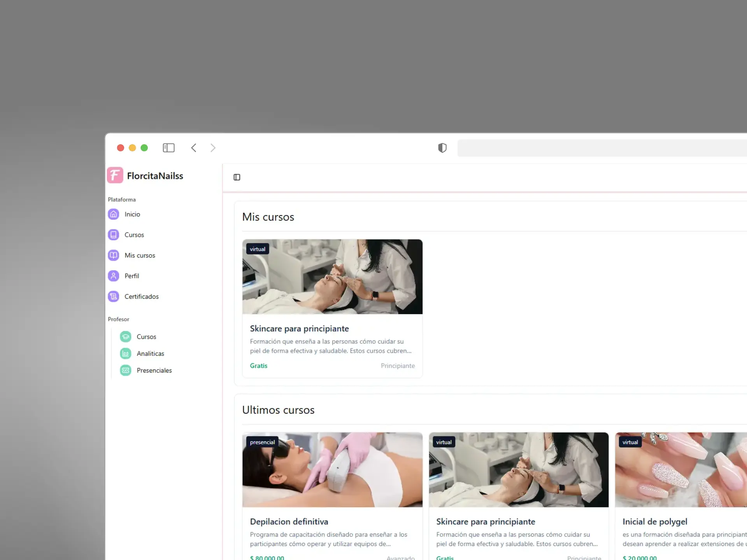Open Cursos under Profesor section

click(x=146, y=337)
